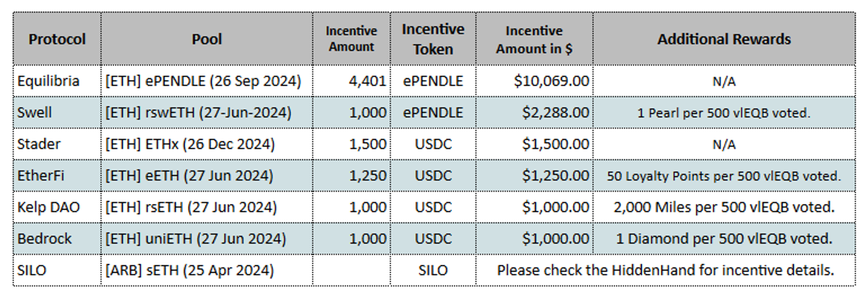Select the uniETH (27 Jun 2024) pool cell

point(196,238)
